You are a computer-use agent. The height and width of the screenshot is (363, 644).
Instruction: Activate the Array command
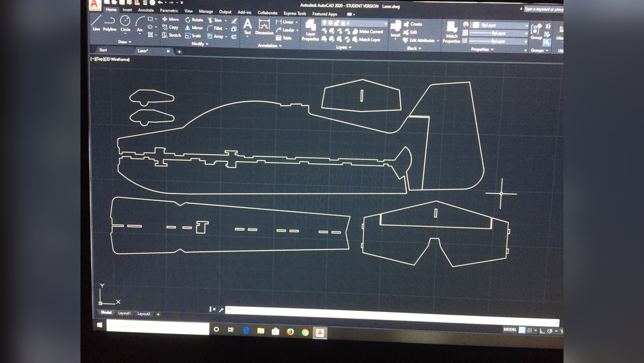pyautogui.click(x=216, y=37)
